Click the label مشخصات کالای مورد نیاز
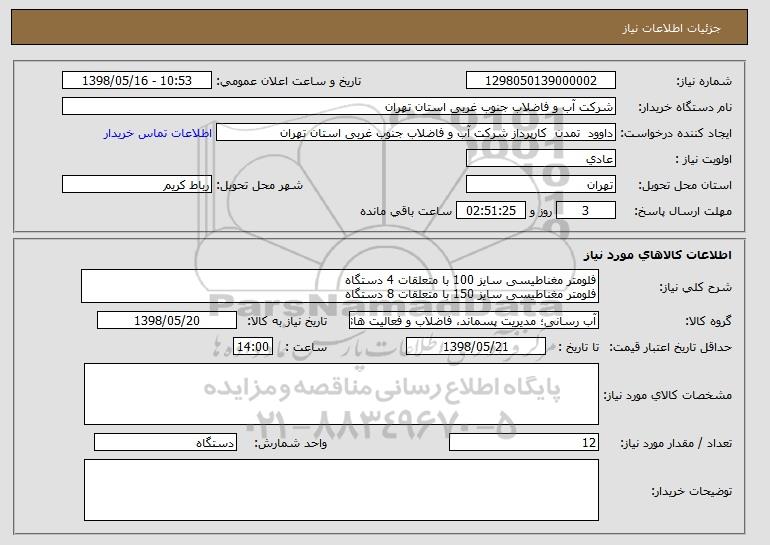Image resolution: width=770 pixels, height=545 pixels. pos(668,395)
